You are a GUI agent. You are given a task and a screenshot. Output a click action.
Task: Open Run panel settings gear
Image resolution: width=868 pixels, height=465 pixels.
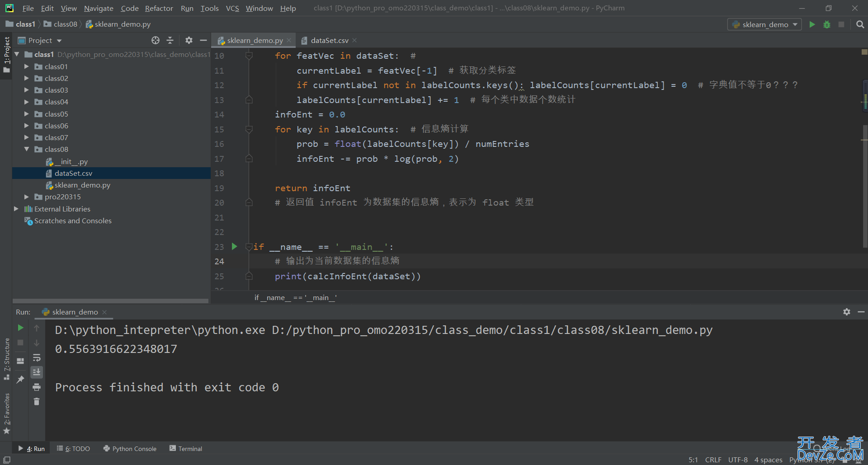coord(846,312)
